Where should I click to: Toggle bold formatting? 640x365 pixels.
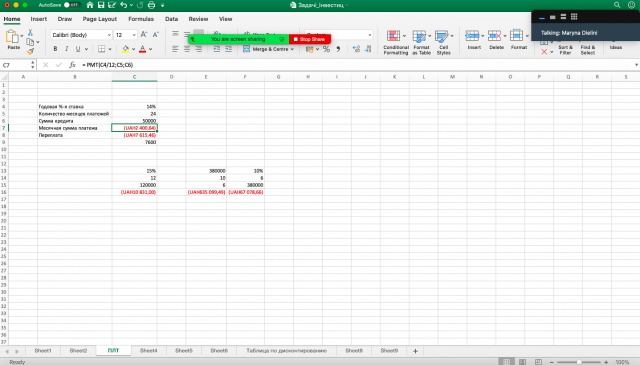pyautogui.click(x=55, y=49)
